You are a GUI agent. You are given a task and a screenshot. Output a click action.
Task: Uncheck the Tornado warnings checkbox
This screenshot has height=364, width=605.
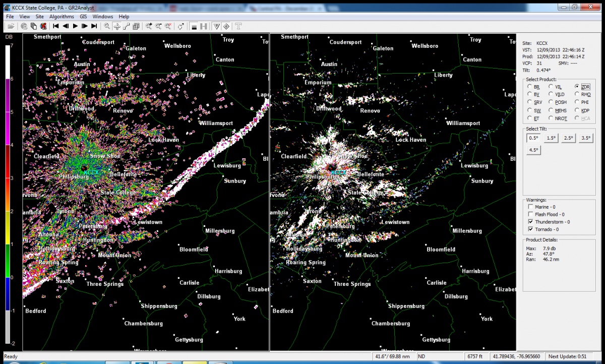[530, 229]
